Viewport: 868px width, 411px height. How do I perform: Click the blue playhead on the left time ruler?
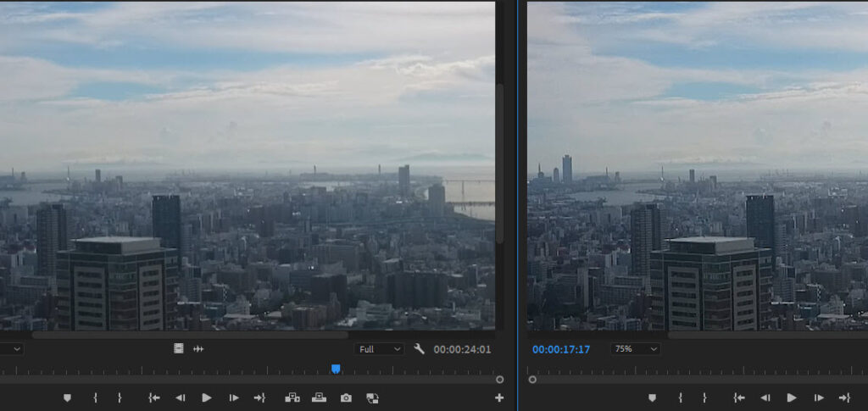[x=336, y=369]
